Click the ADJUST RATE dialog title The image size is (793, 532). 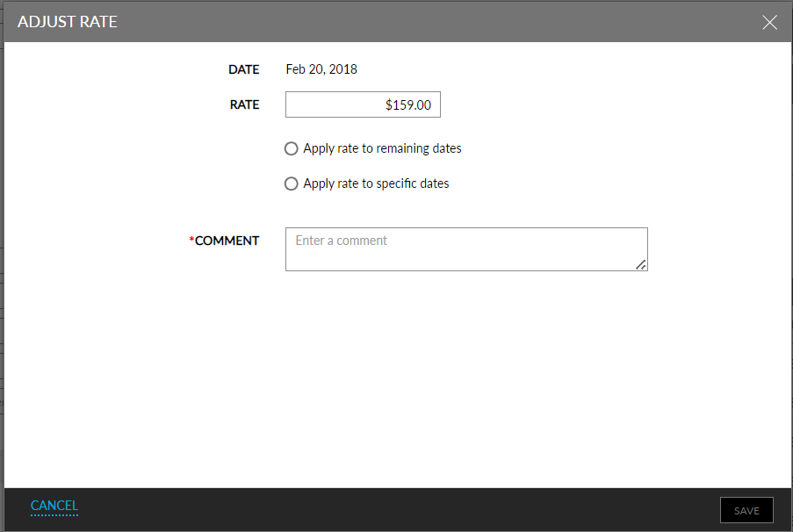coord(68,22)
